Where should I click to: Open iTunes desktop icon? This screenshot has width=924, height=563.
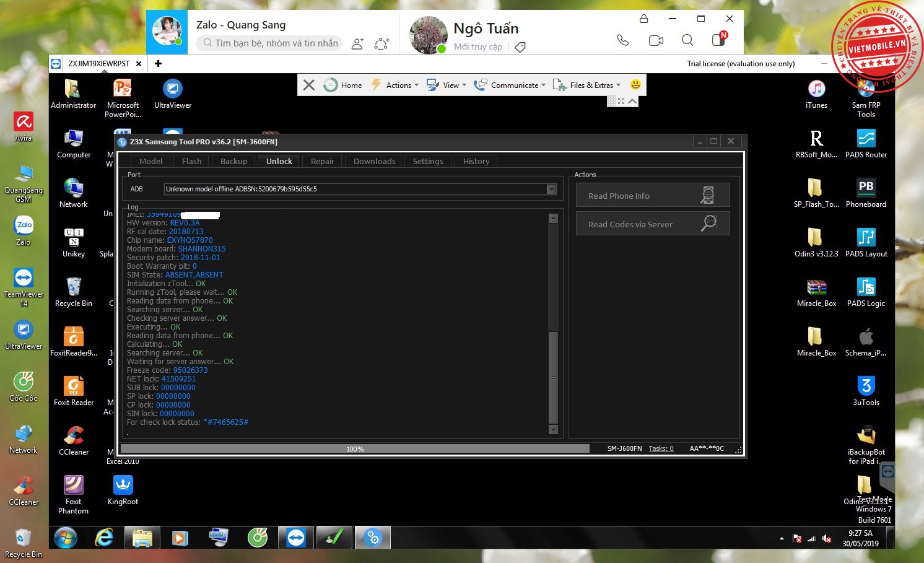816,94
